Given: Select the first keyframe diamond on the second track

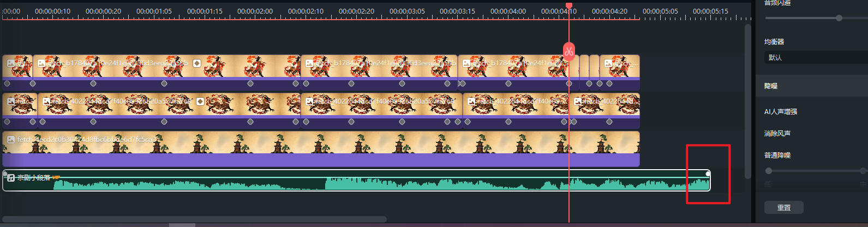Looking at the screenshot, I should (7, 122).
